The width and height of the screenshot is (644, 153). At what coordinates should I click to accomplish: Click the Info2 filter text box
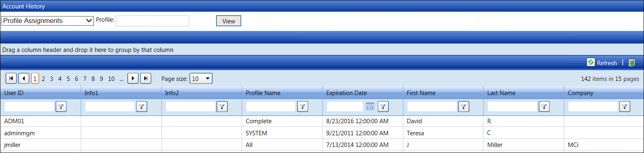190,107
